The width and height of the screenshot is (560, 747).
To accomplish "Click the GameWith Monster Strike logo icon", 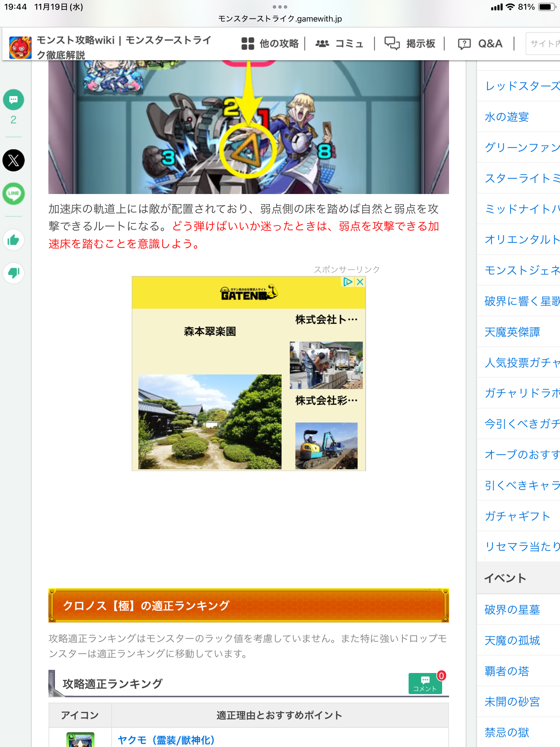I will pyautogui.click(x=20, y=47).
